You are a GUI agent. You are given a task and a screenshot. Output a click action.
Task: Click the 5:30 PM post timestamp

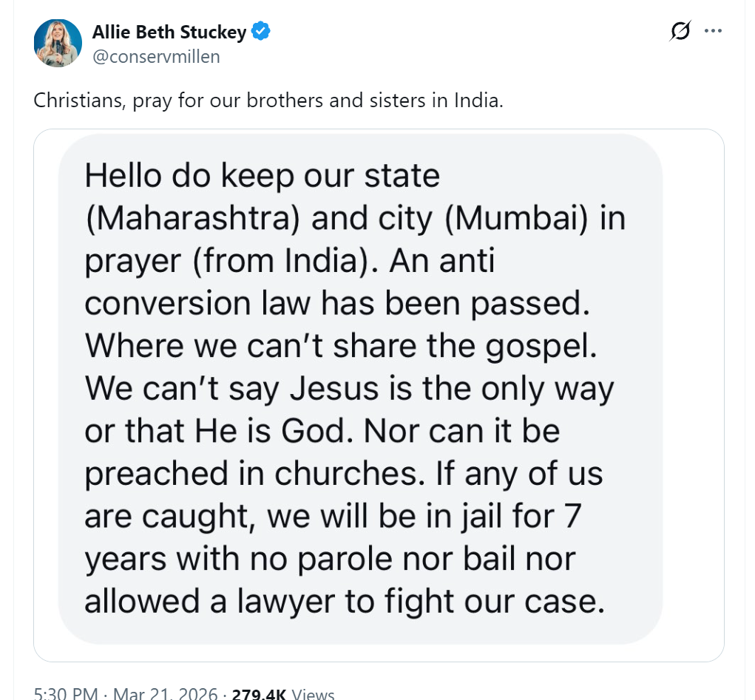(66, 693)
